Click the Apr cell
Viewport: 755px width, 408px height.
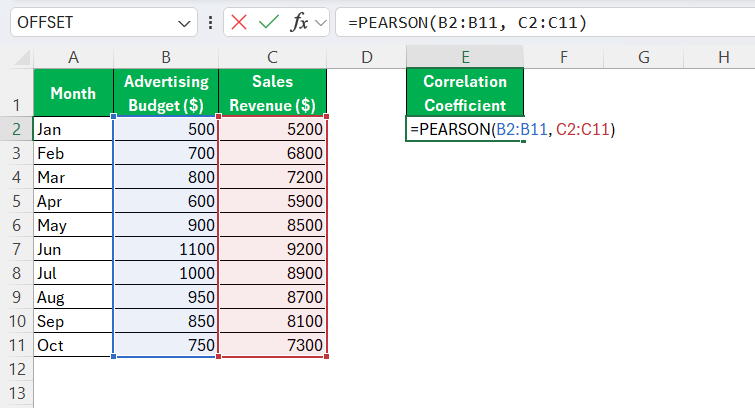[x=73, y=201]
